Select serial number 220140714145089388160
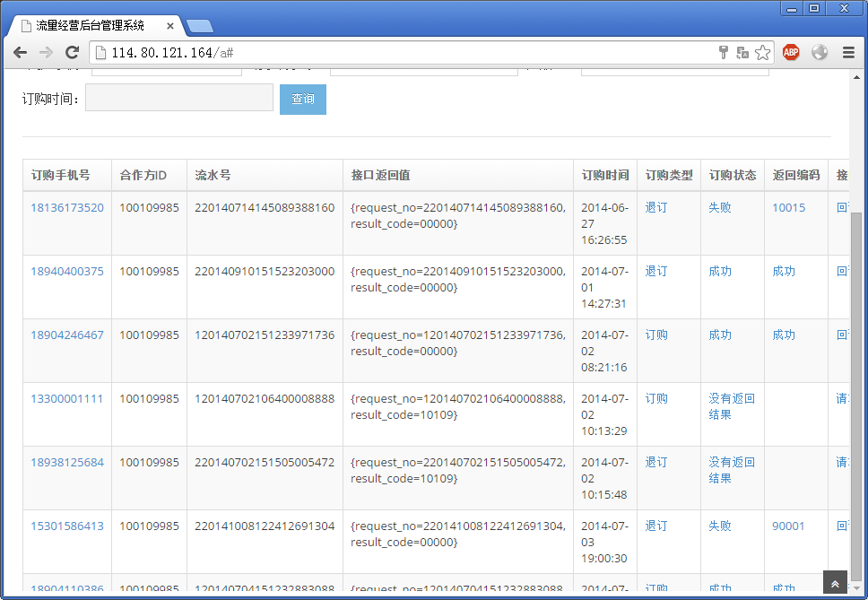Image resolution: width=868 pixels, height=600 pixels. (265, 207)
